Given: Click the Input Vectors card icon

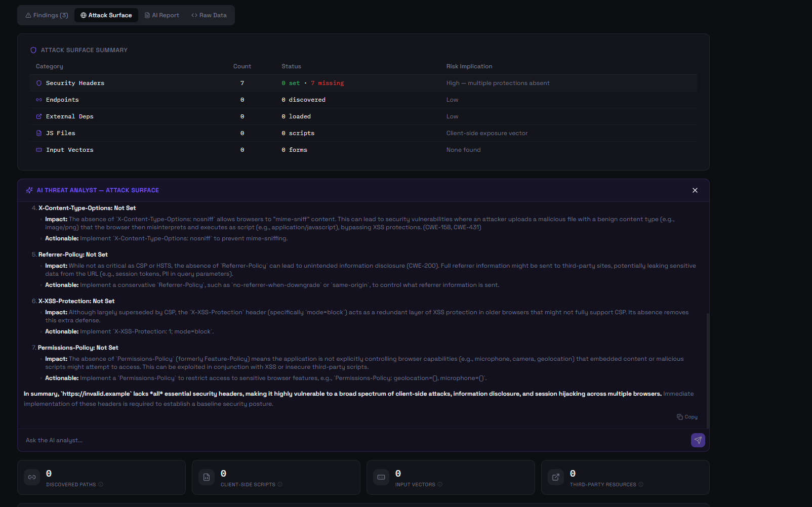Looking at the screenshot, I should click(381, 477).
